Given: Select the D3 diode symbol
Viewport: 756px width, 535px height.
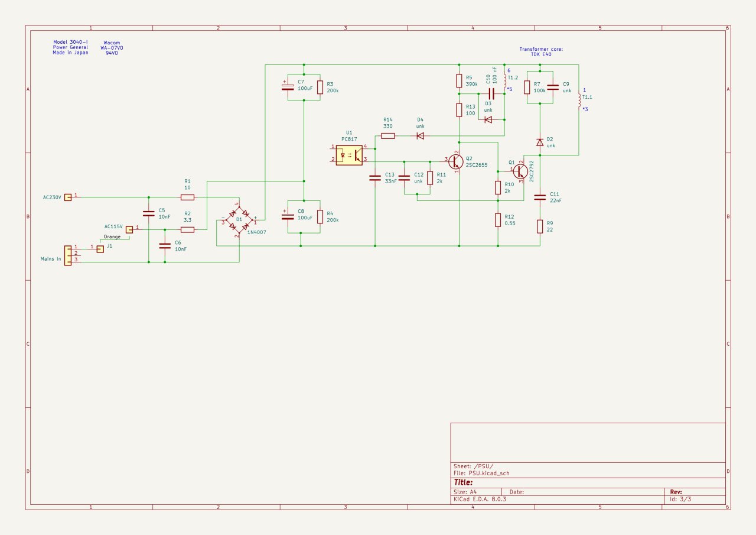Looking at the screenshot, I should pyautogui.click(x=488, y=119).
